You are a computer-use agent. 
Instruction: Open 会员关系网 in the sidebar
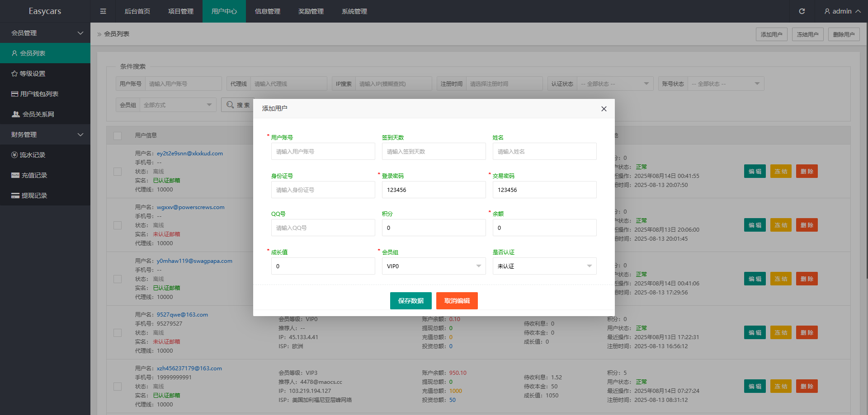click(33, 114)
